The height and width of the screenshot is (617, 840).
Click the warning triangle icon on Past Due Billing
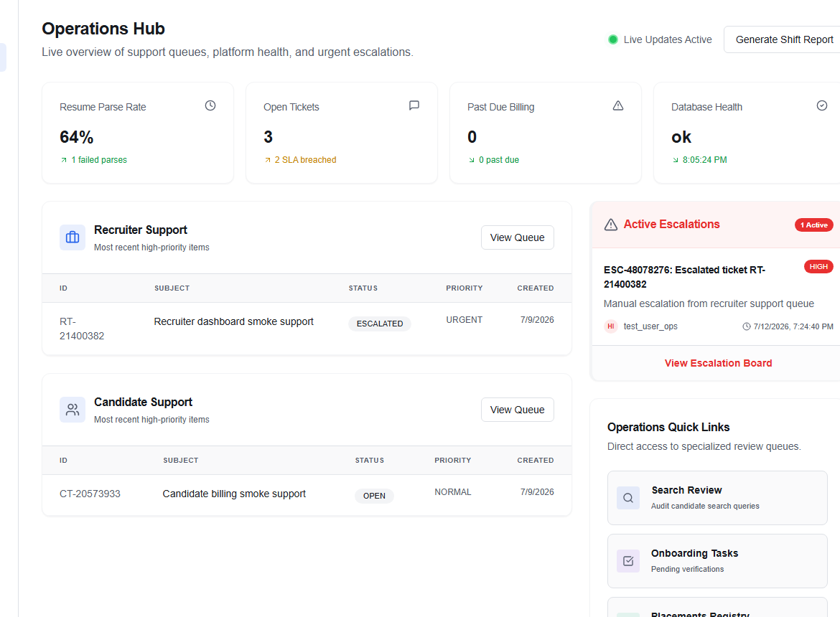[618, 105]
